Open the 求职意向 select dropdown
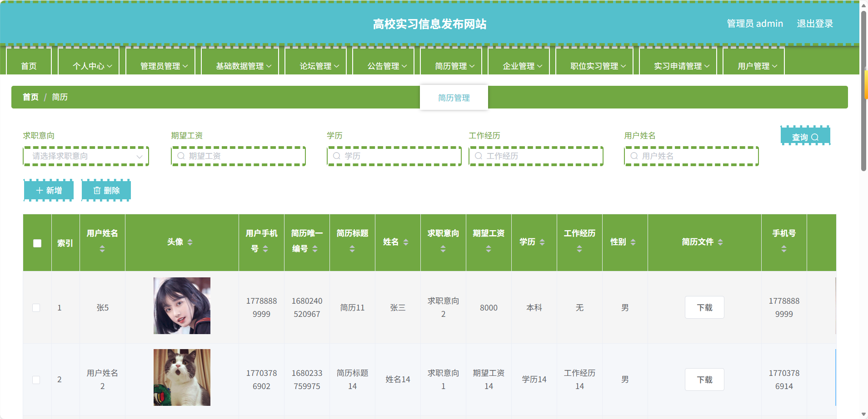This screenshot has height=419, width=868. pyautogui.click(x=86, y=156)
